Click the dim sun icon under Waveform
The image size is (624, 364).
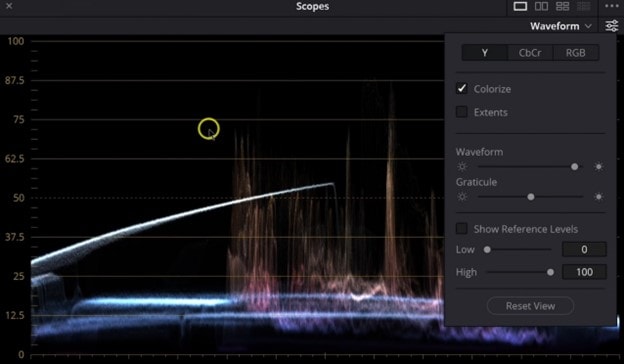point(462,167)
